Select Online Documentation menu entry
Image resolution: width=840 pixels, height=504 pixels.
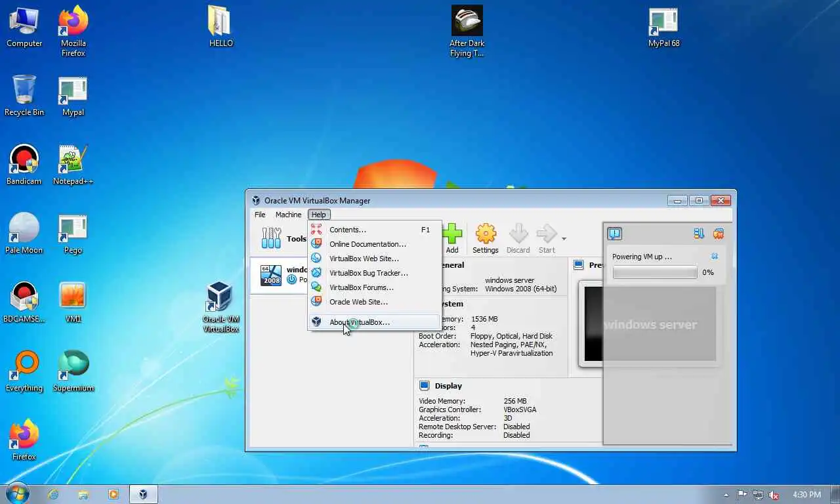tap(374, 244)
